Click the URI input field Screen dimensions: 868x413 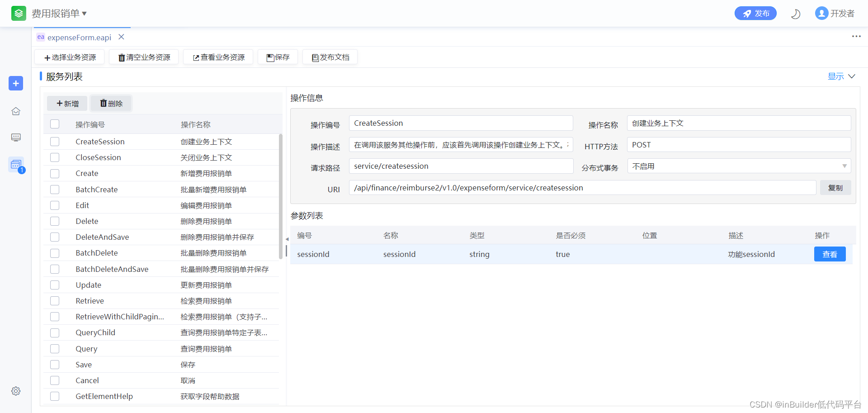click(582, 188)
